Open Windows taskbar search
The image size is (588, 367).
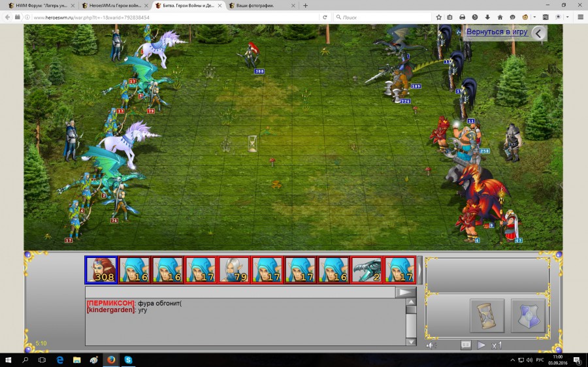click(x=25, y=360)
